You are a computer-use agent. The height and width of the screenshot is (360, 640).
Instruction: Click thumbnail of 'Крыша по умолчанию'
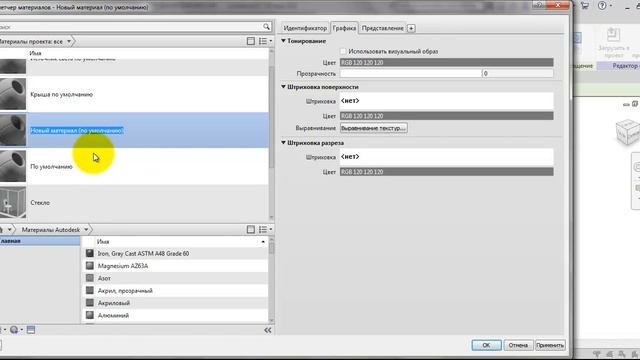click(x=13, y=94)
